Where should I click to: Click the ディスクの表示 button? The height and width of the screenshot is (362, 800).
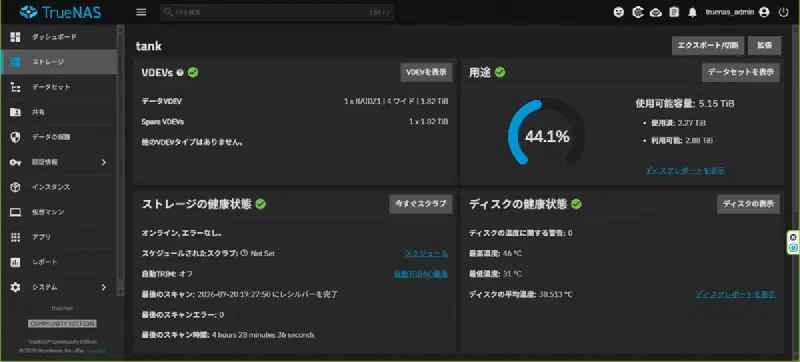(748, 204)
